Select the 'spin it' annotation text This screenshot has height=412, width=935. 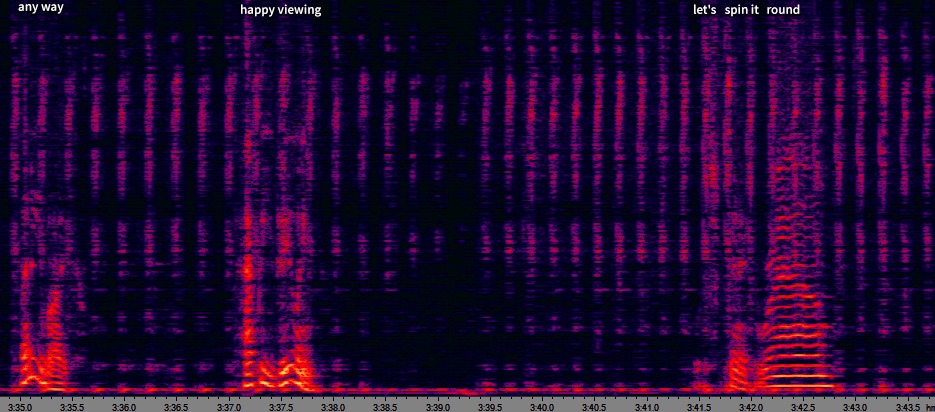tap(742, 10)
